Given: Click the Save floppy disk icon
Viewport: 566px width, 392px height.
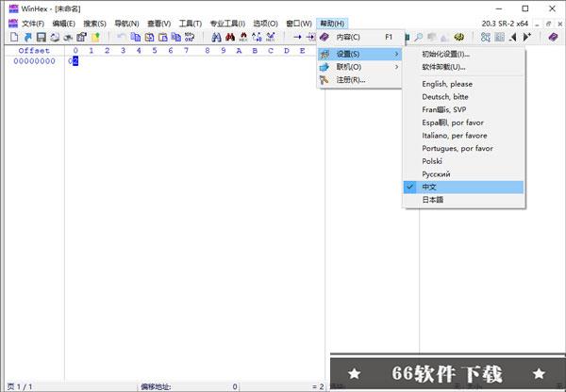Looking at the screenshot, I should tap(42, 37).
